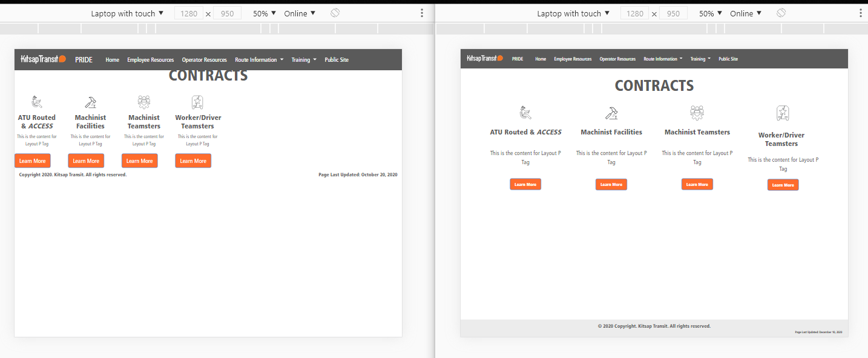Image resolution: width=868 pixels, height=358 pixels.
Task: Click the width field showing 1280 in left toolbar
Action: click(x=189, y=13)
